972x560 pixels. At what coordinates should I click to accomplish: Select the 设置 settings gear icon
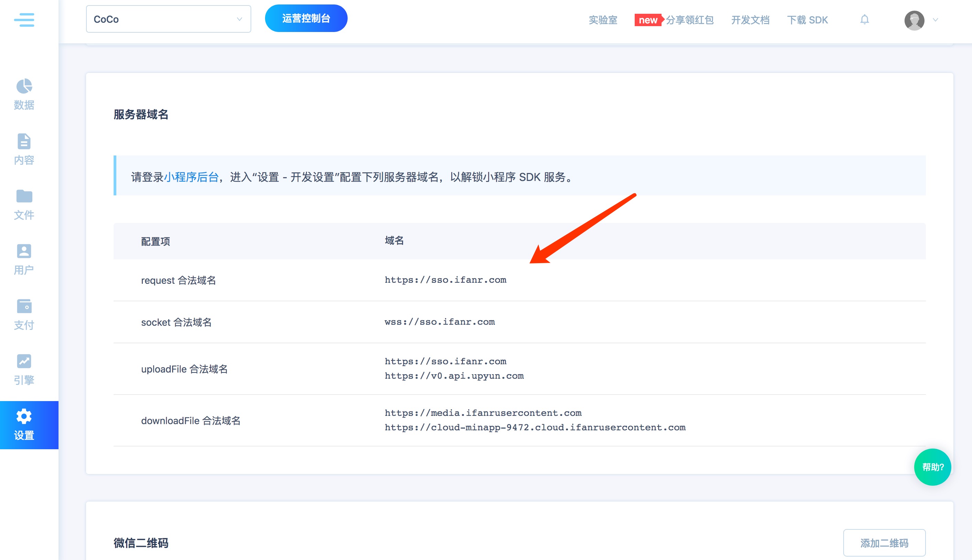tap(24, 417)
